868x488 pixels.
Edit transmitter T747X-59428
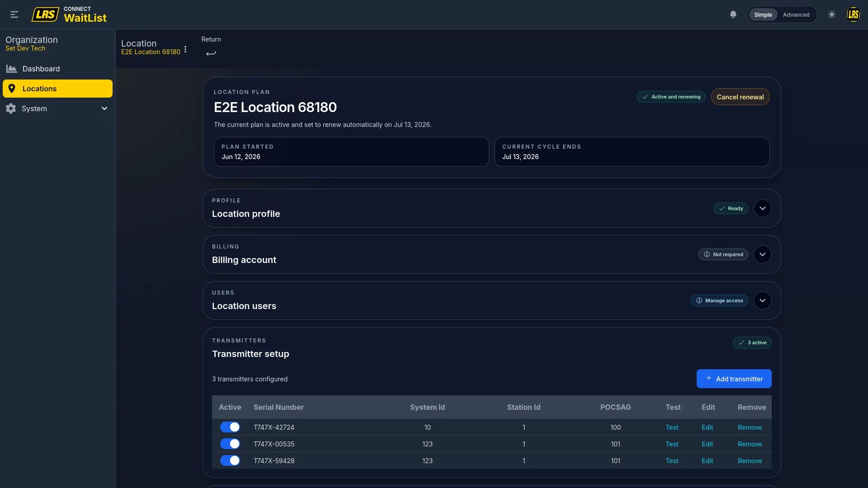point(707,460)
